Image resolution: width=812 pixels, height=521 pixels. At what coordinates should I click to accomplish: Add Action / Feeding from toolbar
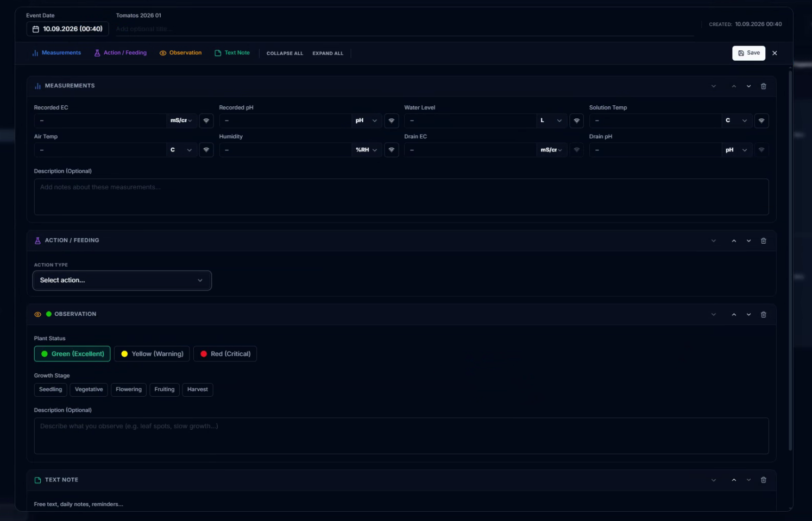click(121, 53)
